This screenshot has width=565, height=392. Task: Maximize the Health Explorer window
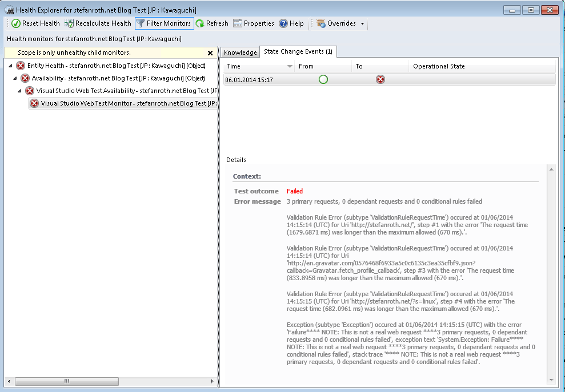pos(531,10)
